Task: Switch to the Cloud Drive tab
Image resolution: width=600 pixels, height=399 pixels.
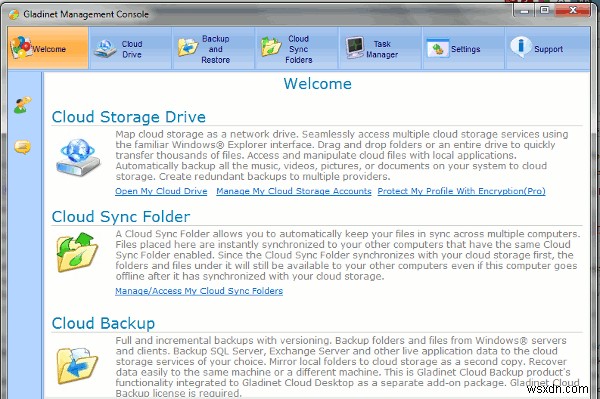Action: [130, 48]
